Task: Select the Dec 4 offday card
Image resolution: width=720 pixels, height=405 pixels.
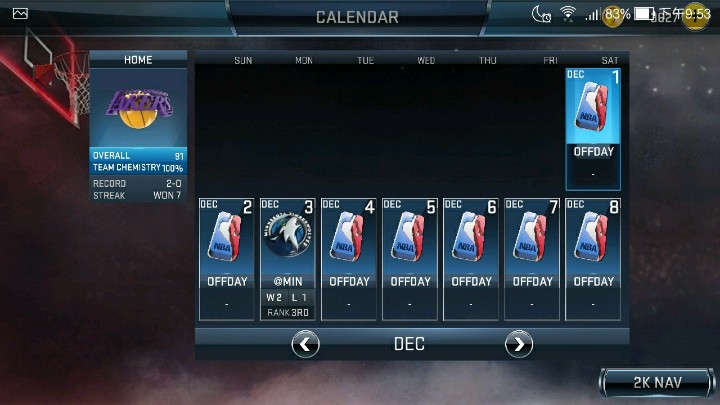Action: [x=349, y=259]
